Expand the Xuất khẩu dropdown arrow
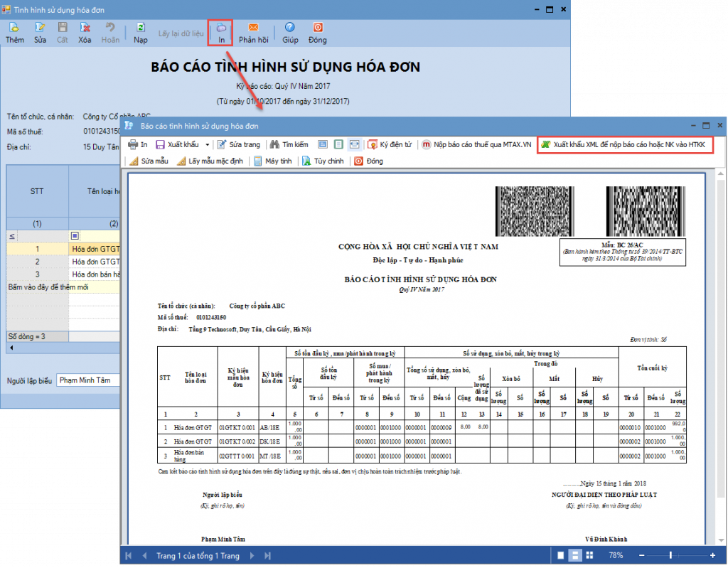The width and height of the screenshot is (728, 568). click(208, 144)
